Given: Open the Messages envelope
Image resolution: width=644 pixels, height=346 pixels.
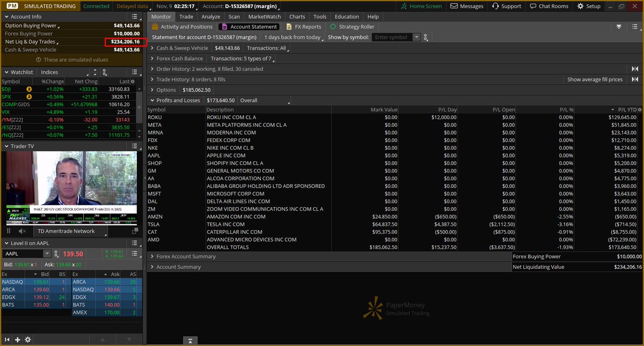Looking at the screenshot, I should pos(467,6).
